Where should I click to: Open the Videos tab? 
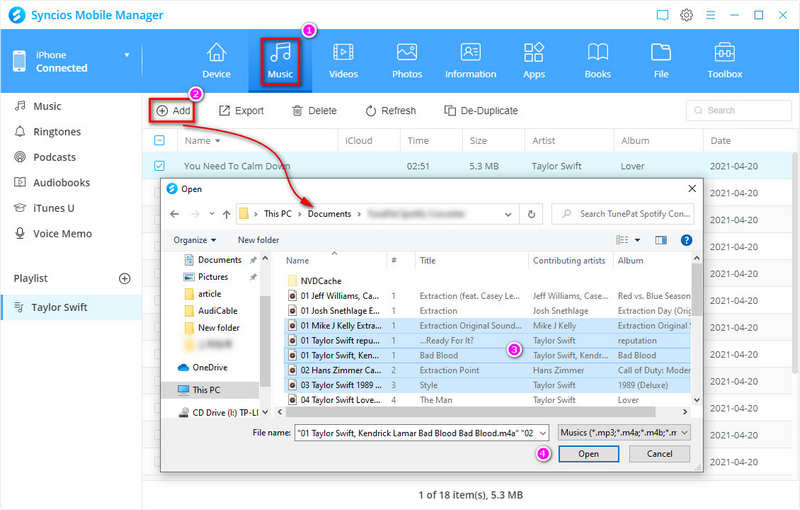click(x=343, y=61)
